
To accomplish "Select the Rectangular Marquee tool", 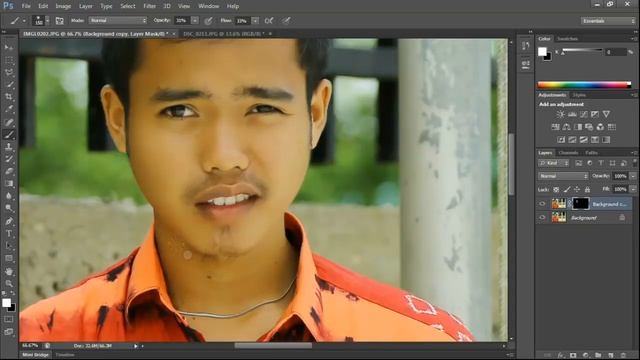I will point(9,60).
